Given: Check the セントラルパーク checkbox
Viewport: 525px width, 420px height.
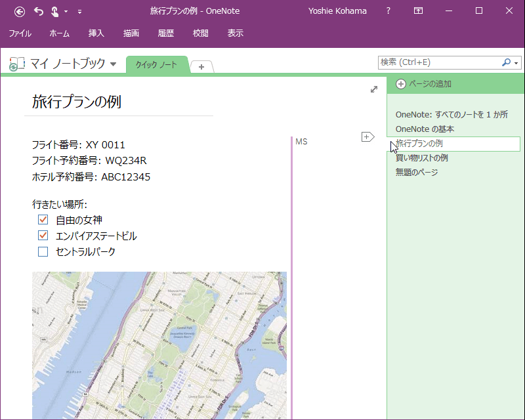Looking at the screenshot, I should coord(43,251).
